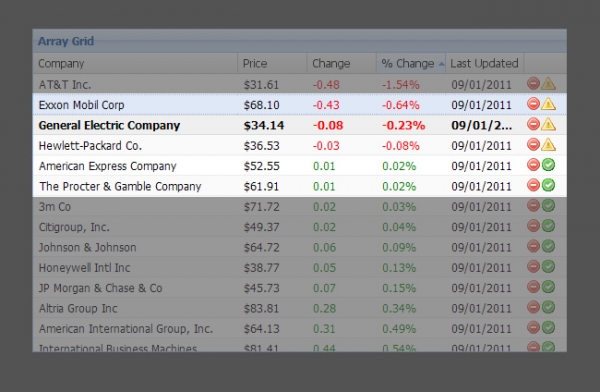Click the yellow warning icon for Exxon Mobil Corp

(x=548, y=104)
